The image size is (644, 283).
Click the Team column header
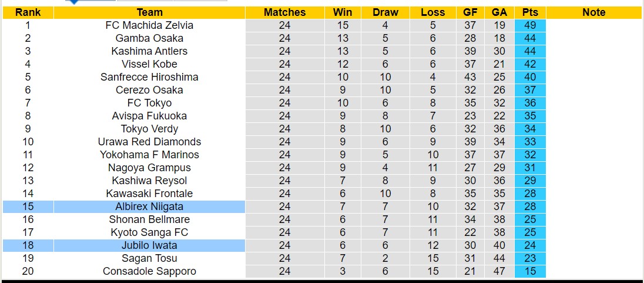click(x=149, y=12)
